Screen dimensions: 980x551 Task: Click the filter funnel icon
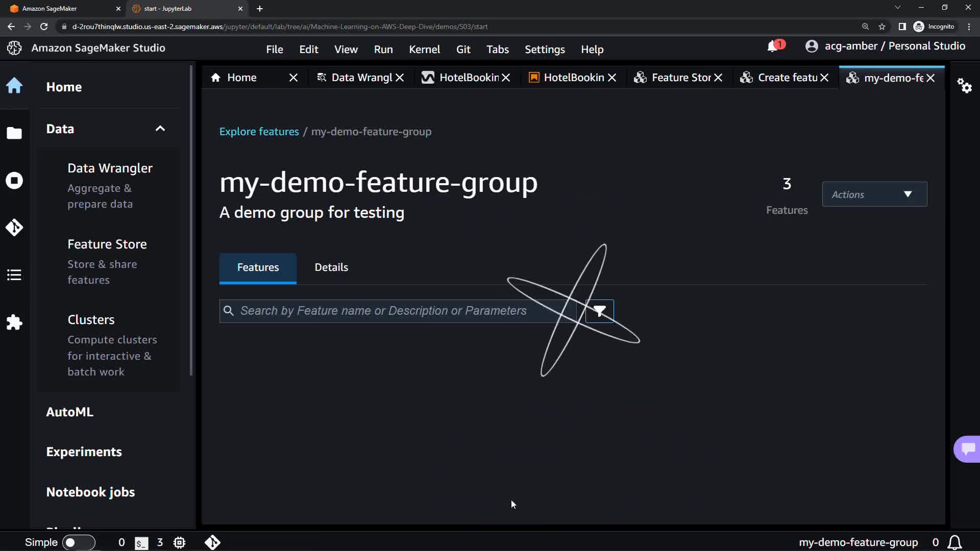pos(599,311)
